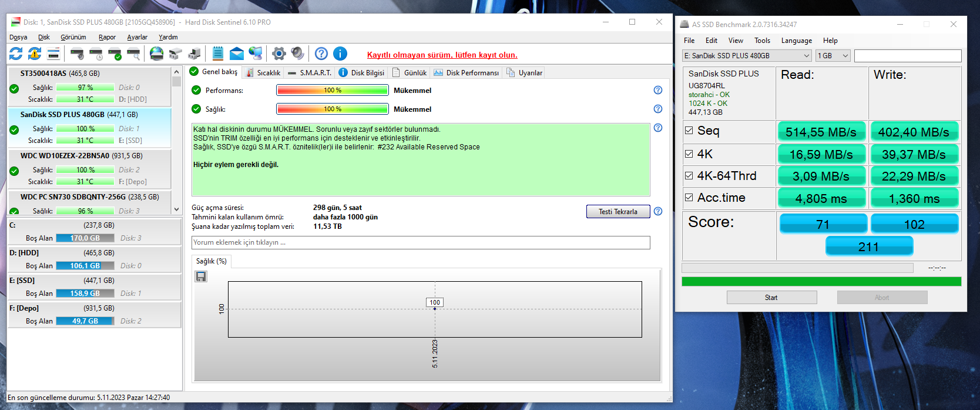Viewport: 980px width, 410px height.
Task: Switch to the Sıcaklık tab
Action: pos(263,72)
